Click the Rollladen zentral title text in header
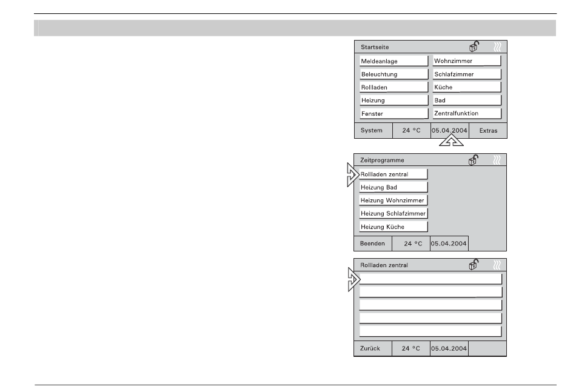Viewport: 576px width, 392px height. [x=384, y=265]
